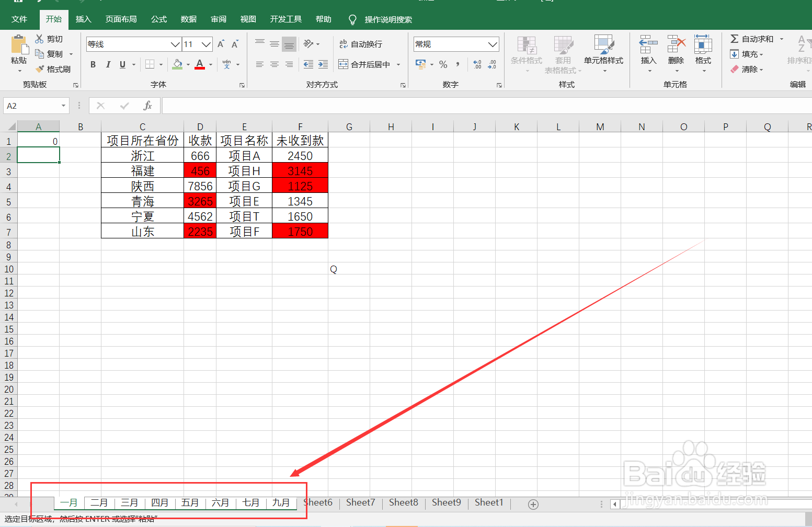This screenshot has height=527, width=812.
Task: Select the 九月 sheet tab
Action: pos(281,503)
